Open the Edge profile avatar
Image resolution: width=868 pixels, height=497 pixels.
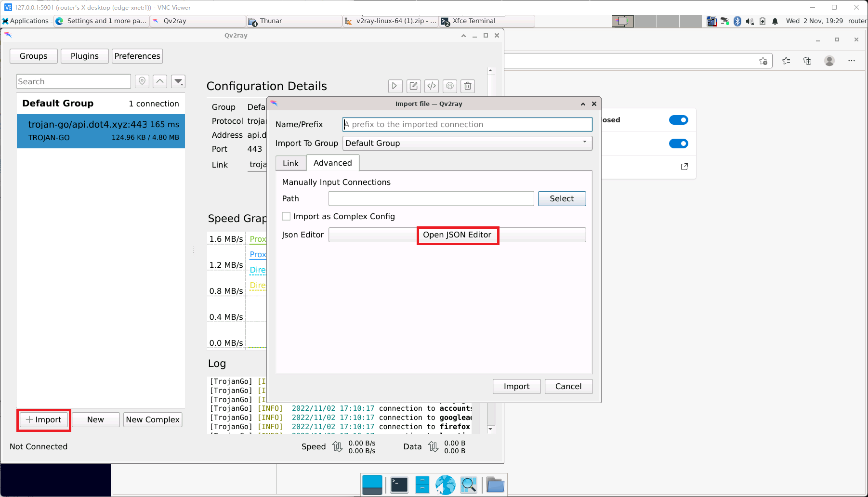point(829,61)
